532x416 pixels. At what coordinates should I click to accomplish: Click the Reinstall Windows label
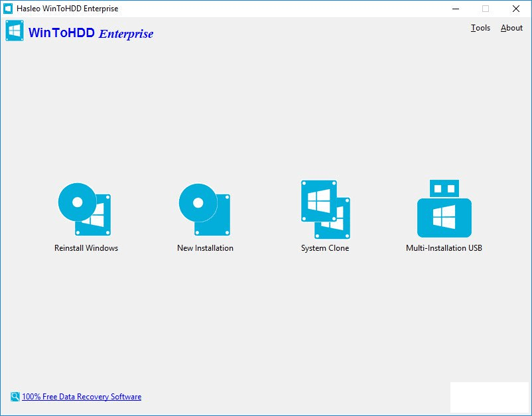86,248
